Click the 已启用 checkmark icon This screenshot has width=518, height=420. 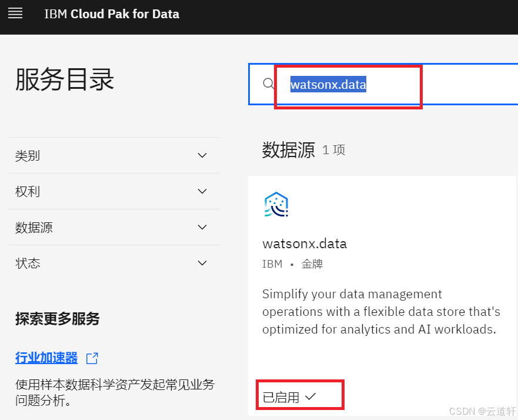[x=310, y=396]
